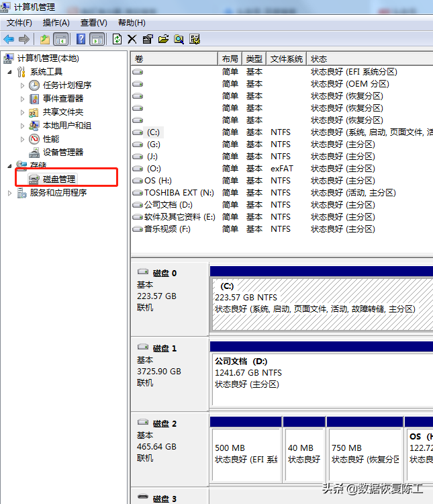433x504 pixels.
Task: Click the open folder toolbar icon
Action: pyautogui.click(x=163, y=39)
